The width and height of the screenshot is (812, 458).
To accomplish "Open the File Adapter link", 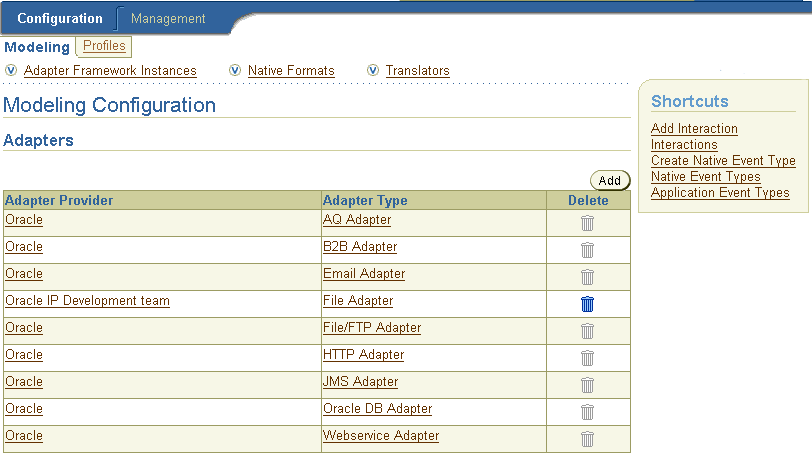I will click(358, 300).
